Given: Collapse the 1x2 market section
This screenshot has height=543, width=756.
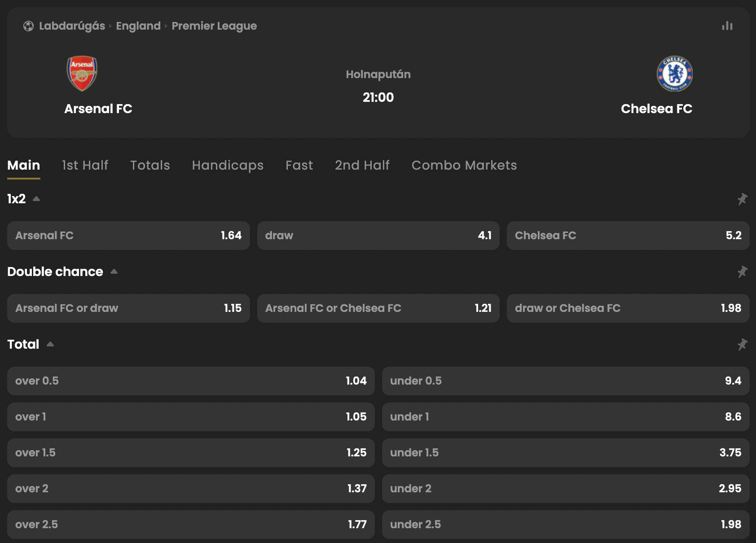Looking at the screenshot, I should click(x=36, y=199).
